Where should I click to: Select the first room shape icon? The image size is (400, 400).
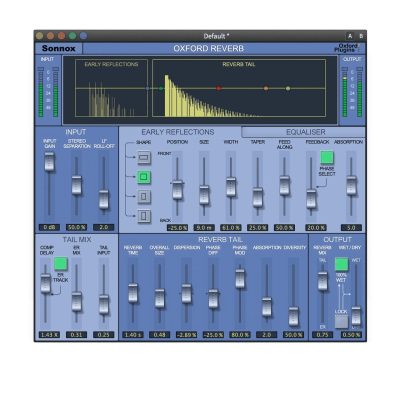click(x=144, y=157)
